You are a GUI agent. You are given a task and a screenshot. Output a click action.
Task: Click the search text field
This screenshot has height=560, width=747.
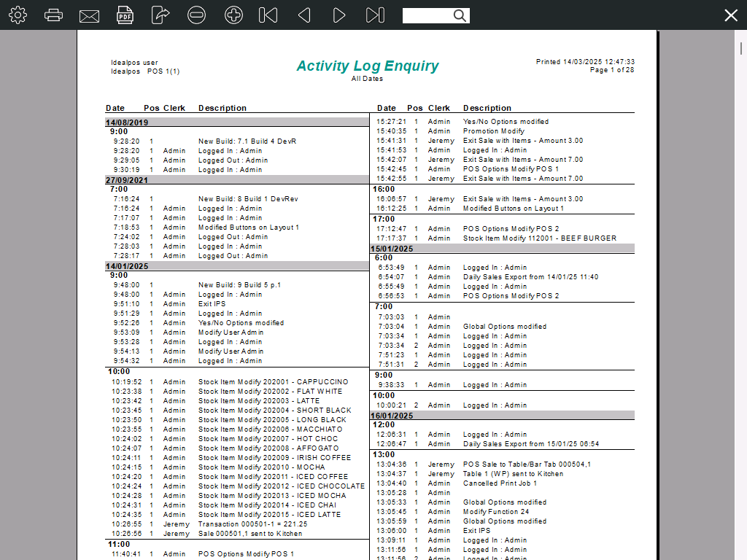pos(427,15)
